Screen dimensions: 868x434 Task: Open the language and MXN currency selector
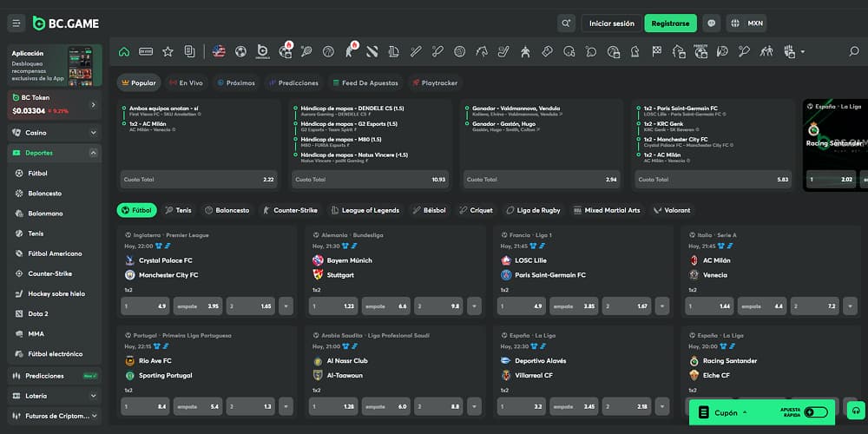tap(746, 23)
